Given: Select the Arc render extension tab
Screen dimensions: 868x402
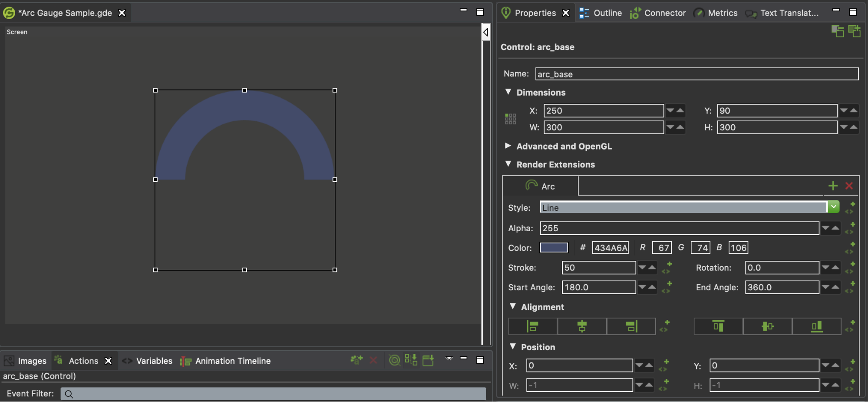Looking at the screenshot, I should [x=541, y=186].
